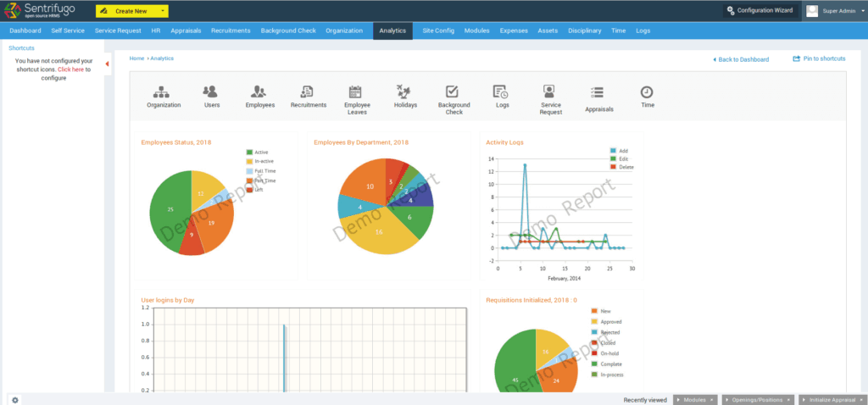Open the Background Check icon

pyautogui.click(x=453, y=92)
